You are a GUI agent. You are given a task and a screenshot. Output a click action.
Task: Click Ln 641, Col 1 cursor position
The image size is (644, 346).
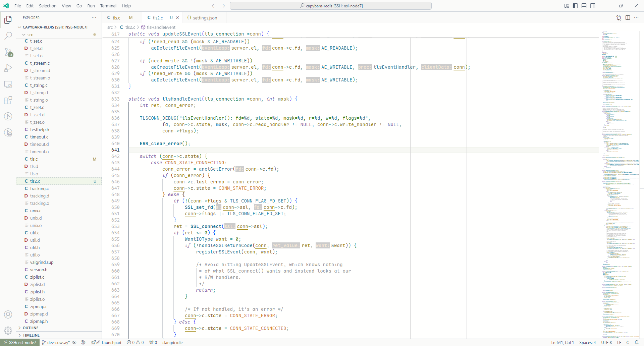[562, 342]
